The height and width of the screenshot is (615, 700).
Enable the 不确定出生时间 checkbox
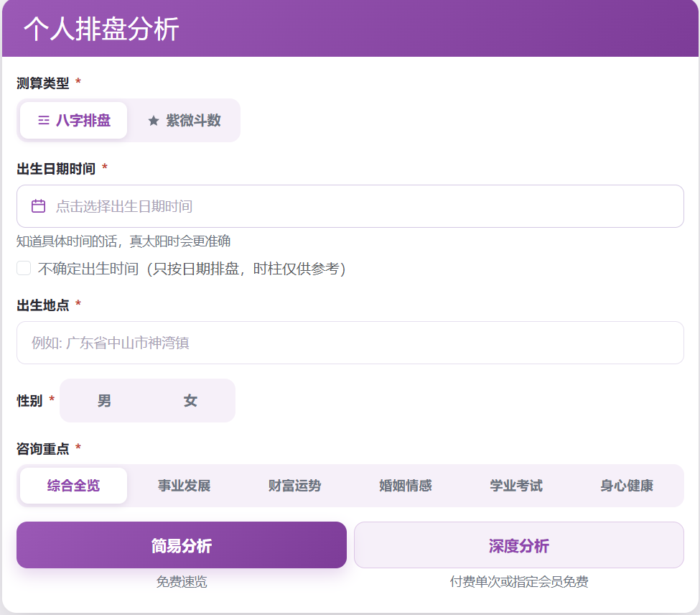pyautogui.click(x=24, y=268)
